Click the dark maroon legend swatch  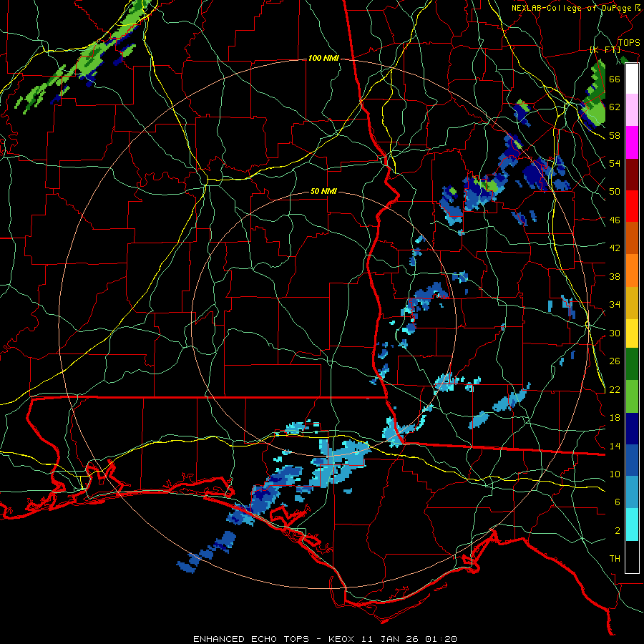pos(632,174)
